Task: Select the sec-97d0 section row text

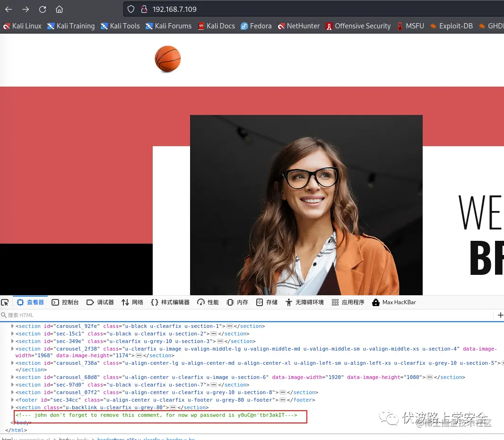Action: [132, 385]
